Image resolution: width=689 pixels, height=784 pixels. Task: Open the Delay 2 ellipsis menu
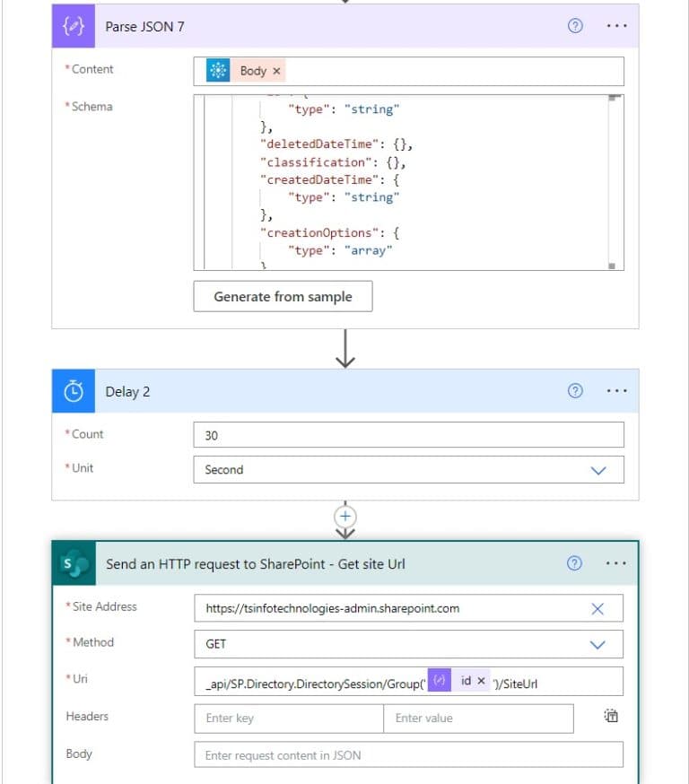pyautogui.click(x=616, y=390)
